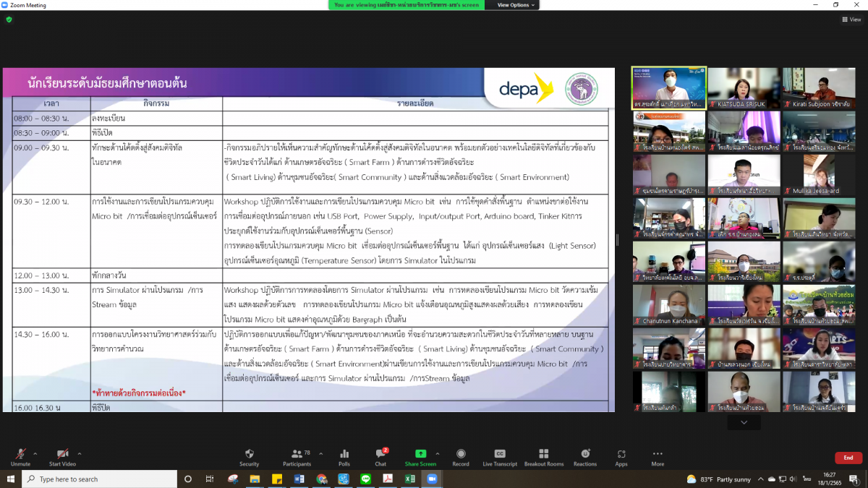Click the green Share Screen button

point(420,457)
